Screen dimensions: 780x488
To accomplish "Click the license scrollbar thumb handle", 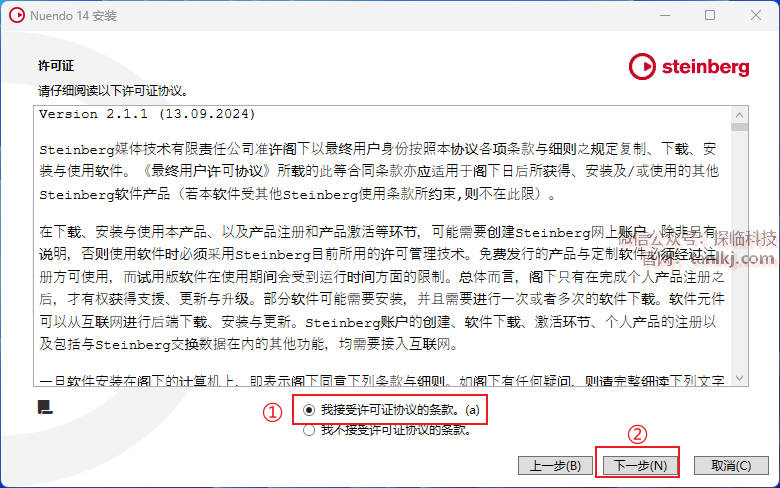I will [739, 127].
